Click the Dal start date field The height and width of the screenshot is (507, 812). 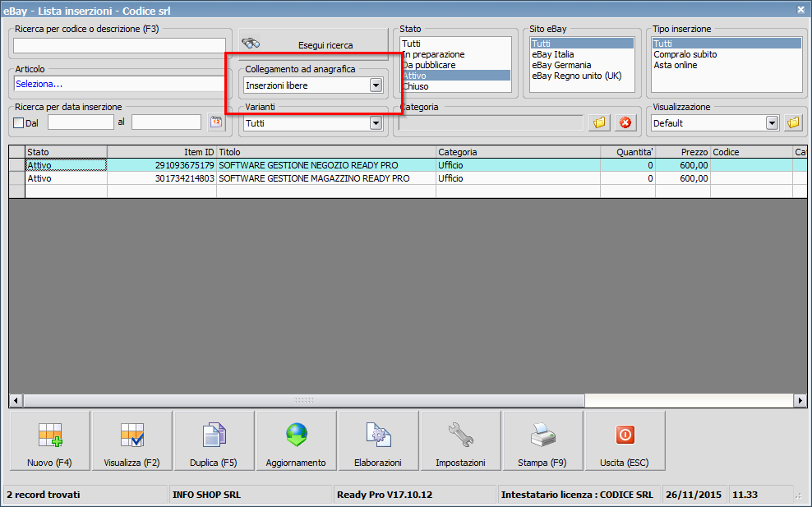coord(81,122)
